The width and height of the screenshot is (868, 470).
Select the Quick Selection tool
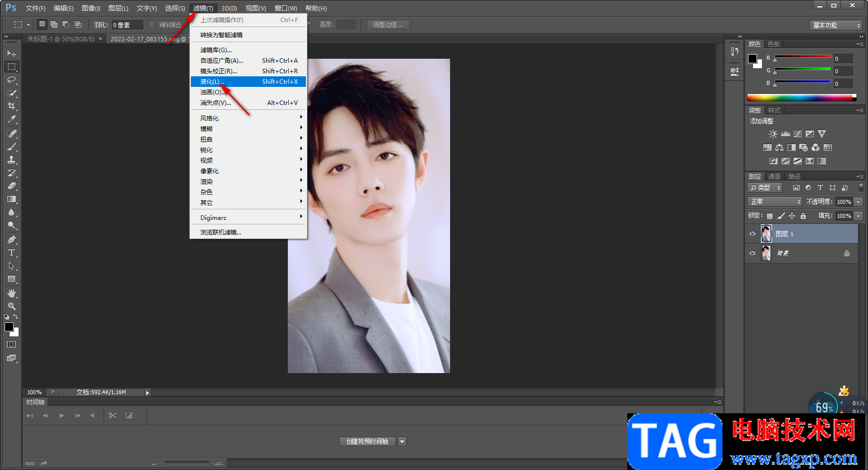(12, 92)
